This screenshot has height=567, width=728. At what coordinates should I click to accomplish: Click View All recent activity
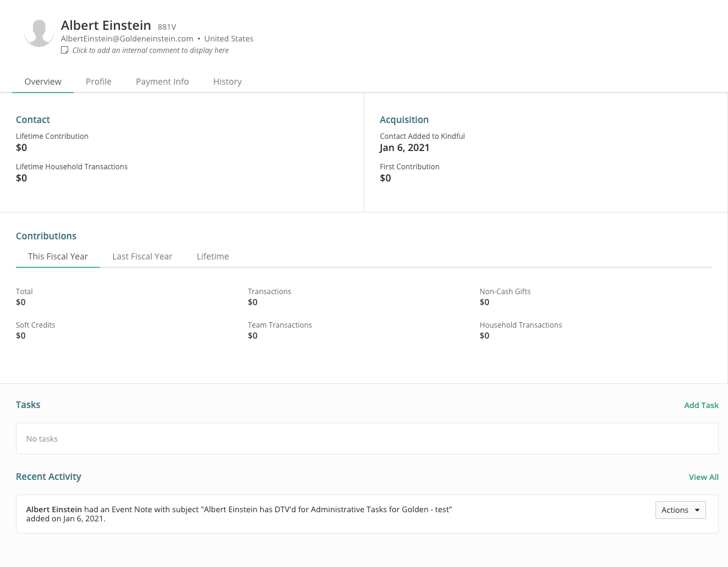tap(704, 477)
